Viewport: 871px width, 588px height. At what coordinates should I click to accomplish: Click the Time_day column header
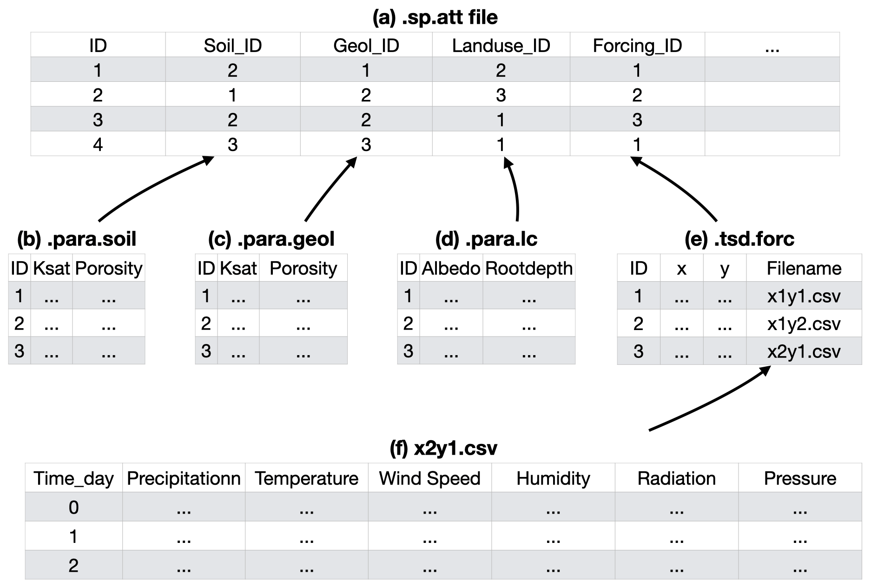coord(73,478)
